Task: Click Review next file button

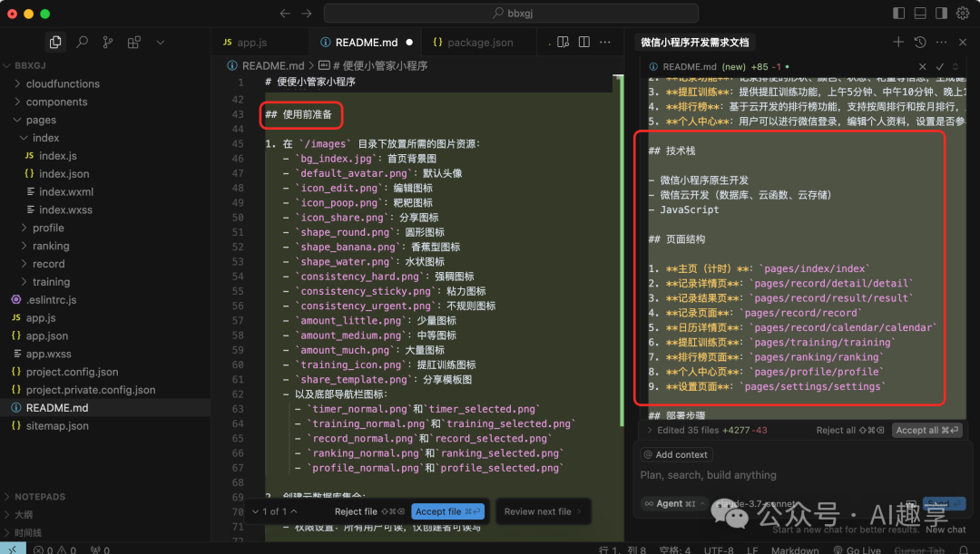Action: click(x=544, y=511)
